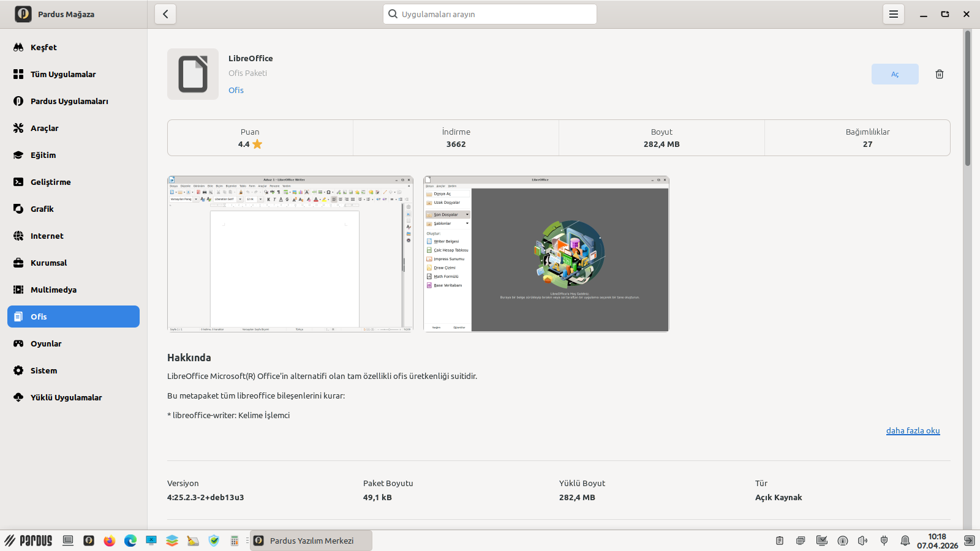Expand description with daha fazla oku
The image size is (980, 551).
[912, 430]
